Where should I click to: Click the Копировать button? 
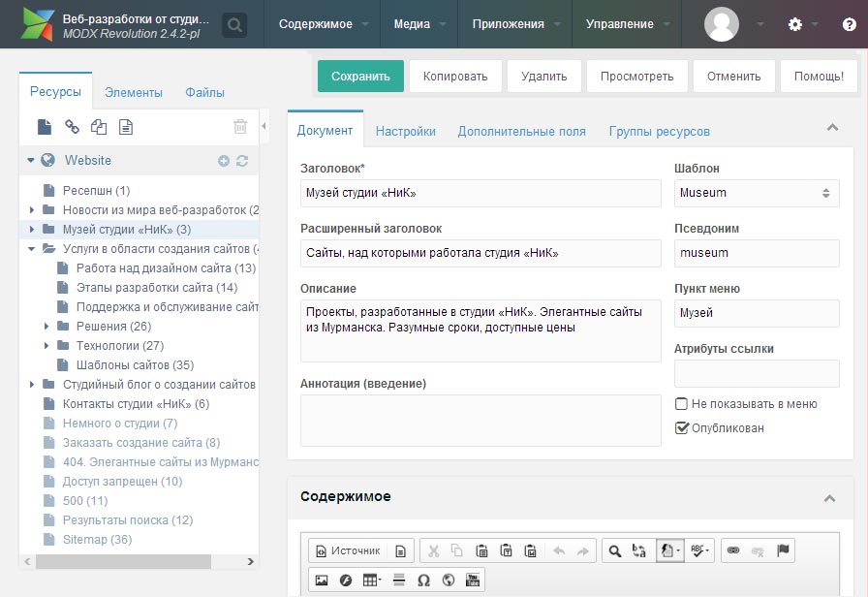(455, 77)
